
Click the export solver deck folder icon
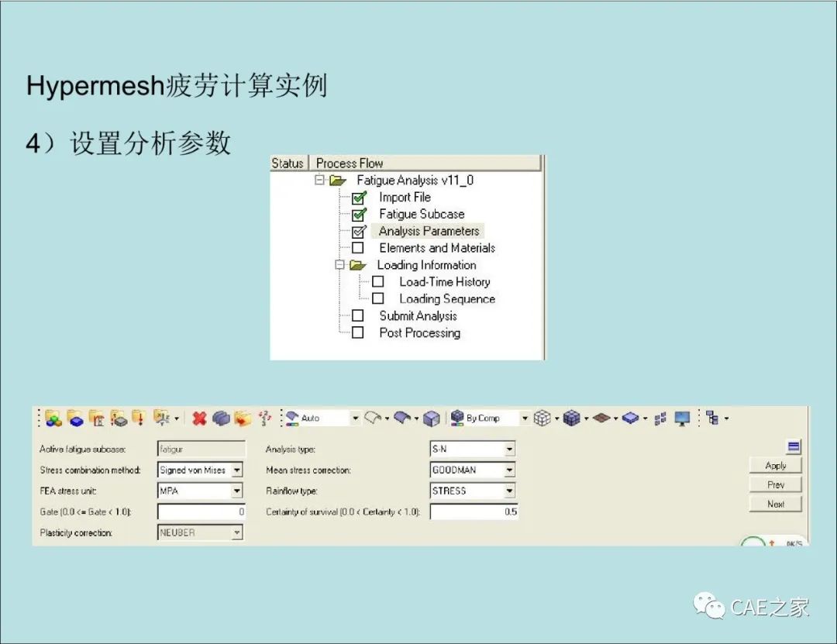(97, 418)
